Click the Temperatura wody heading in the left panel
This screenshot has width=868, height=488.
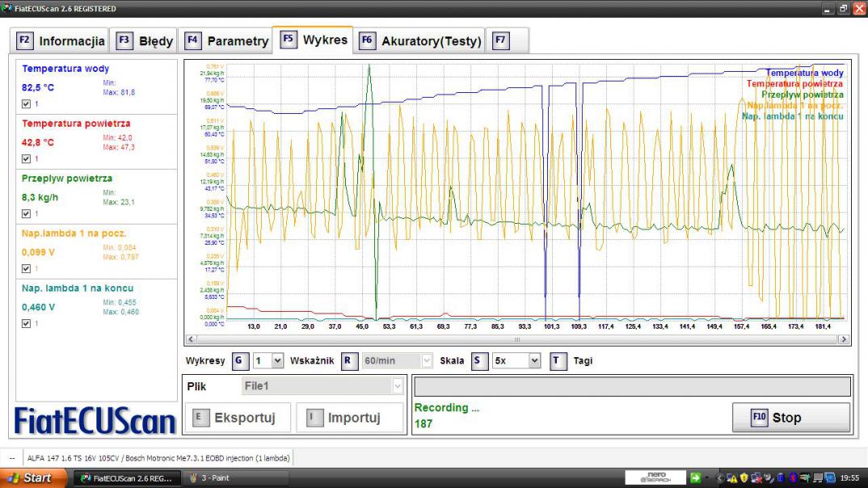click(65, 69)
